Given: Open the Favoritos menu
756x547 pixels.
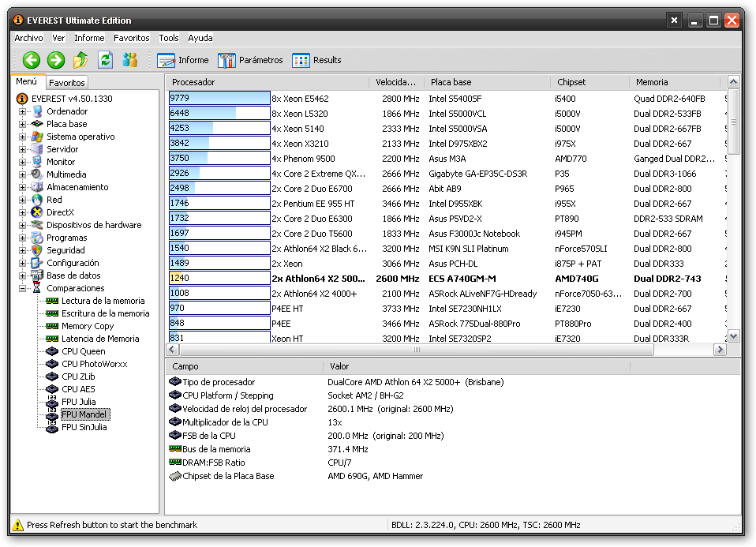Looking at the screenshot, I should 131,38.
